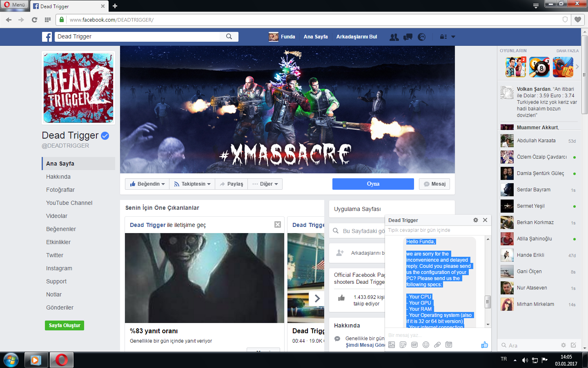Open Funda's profile link
The width and height of the screenshot is (588, 368).
click(x=282, y=37)
